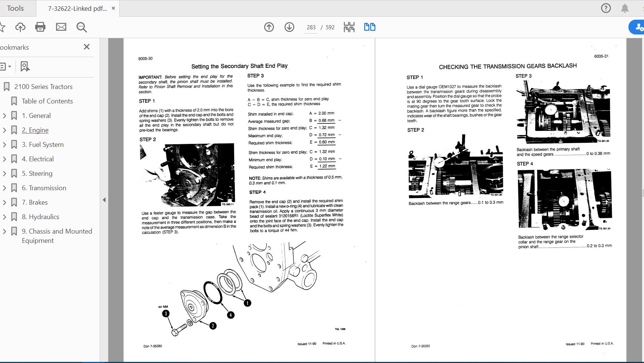Close the Bookmarks panel with the X
The height and width of the screenshot is (363, 644).
tap(87, 47)
